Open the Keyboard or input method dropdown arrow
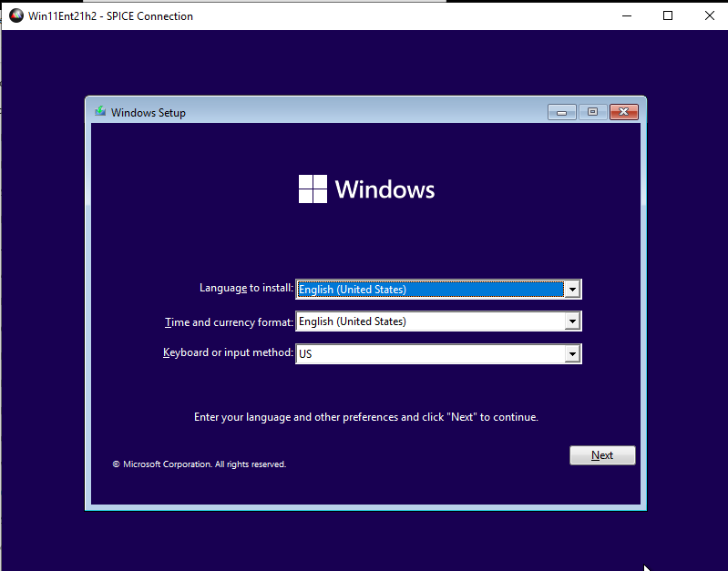 click(572, 353)
